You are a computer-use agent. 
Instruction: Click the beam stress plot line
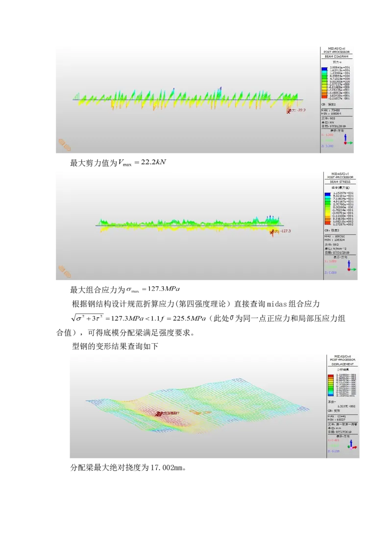[186, 226]
